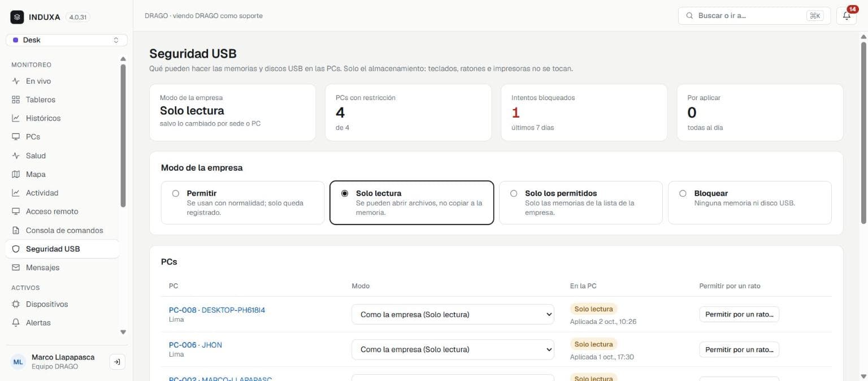Click the Dispositivos chip icon
Viewport: 868px width, 381px height.
(x=16, y=304)
